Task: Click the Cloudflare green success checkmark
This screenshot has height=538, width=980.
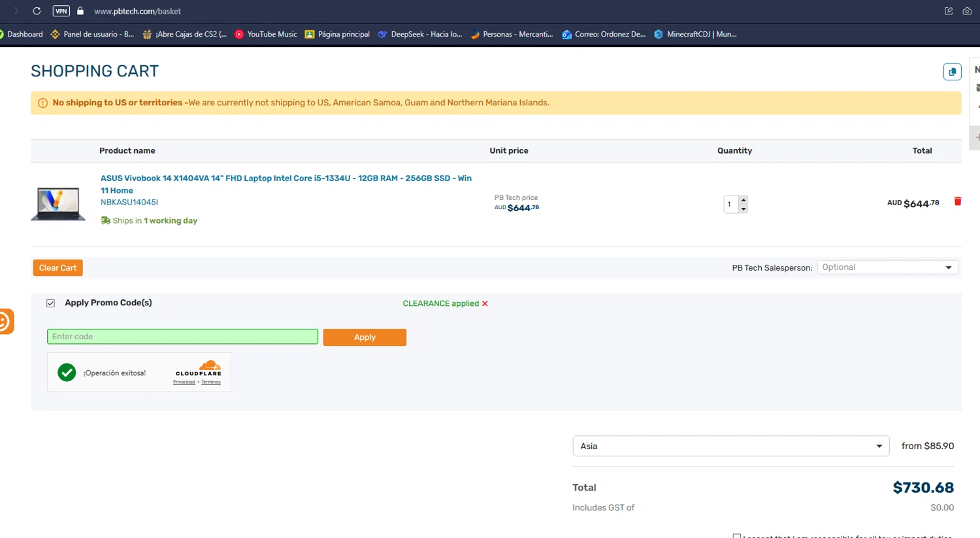Action: (x=67, y=373)
